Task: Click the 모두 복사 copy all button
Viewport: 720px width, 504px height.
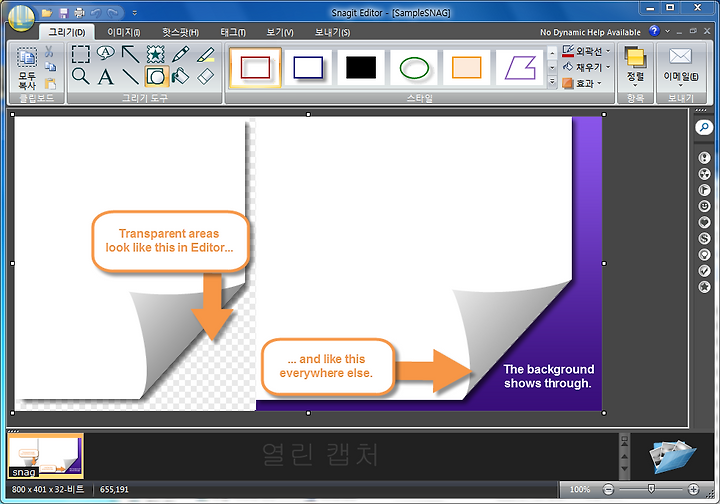Action: tap(27, 68)
